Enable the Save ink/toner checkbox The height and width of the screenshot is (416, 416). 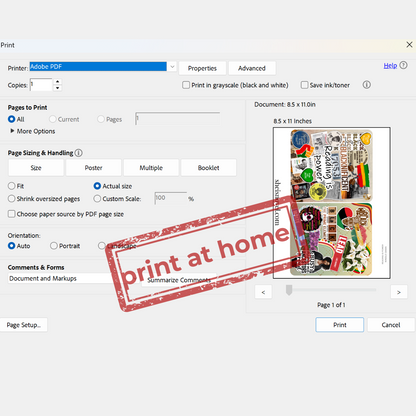tap(304, 85)
